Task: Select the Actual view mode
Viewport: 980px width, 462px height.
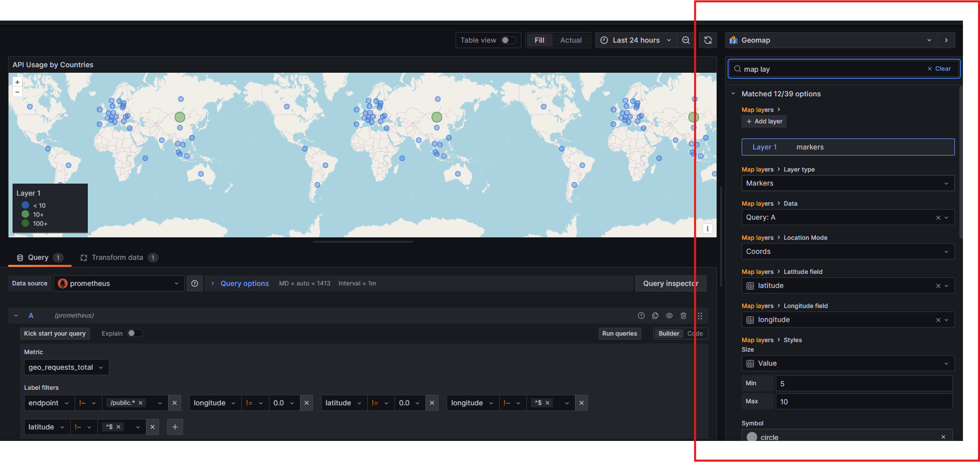Action: [x=571, y=40]
